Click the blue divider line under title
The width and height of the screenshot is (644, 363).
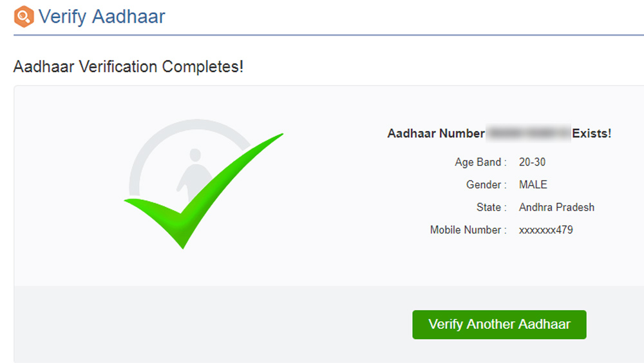pos(322,35)
